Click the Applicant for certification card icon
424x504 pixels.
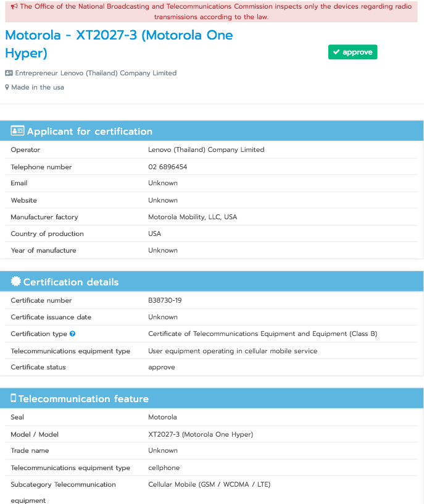17,130
